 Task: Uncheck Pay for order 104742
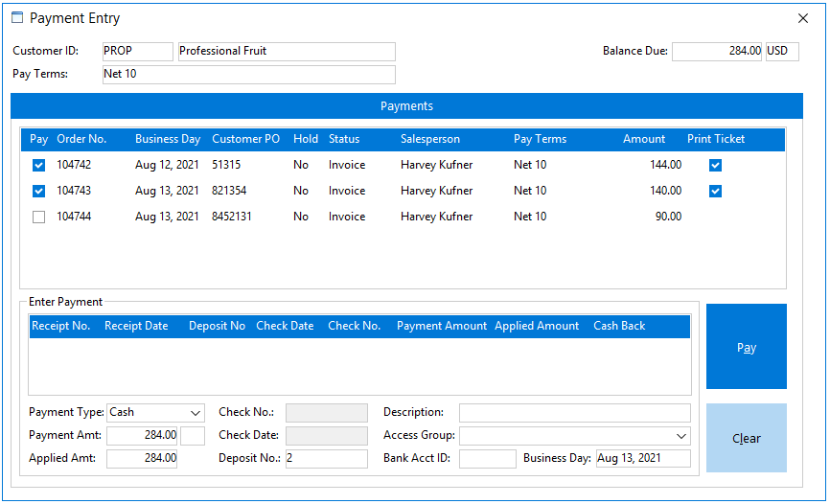click(x=38, y=165)
